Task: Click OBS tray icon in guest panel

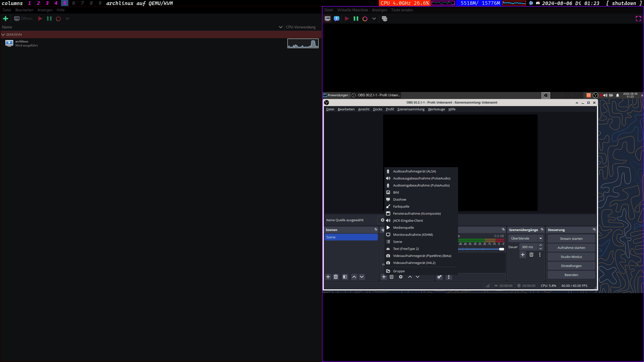Action: [x=595, y=95]
